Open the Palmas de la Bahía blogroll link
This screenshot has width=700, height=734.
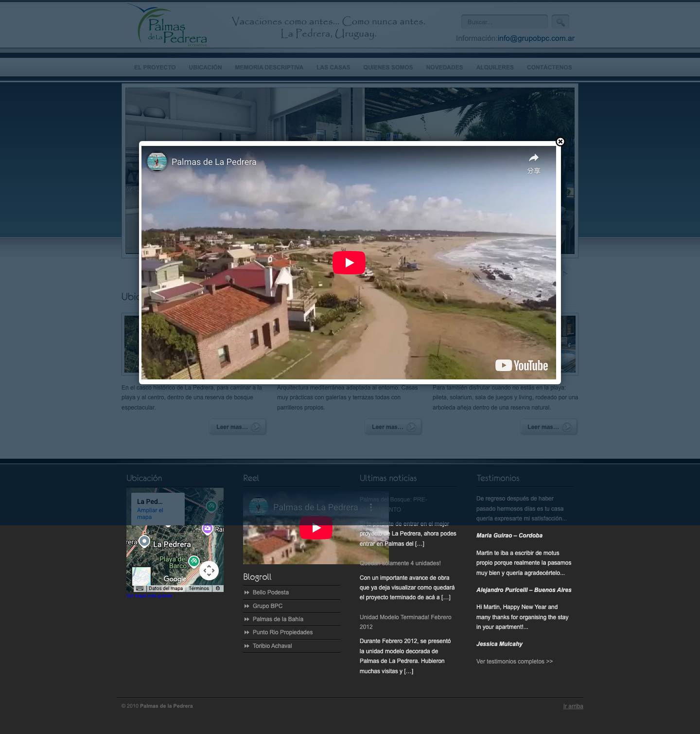[x=278, y=619]
